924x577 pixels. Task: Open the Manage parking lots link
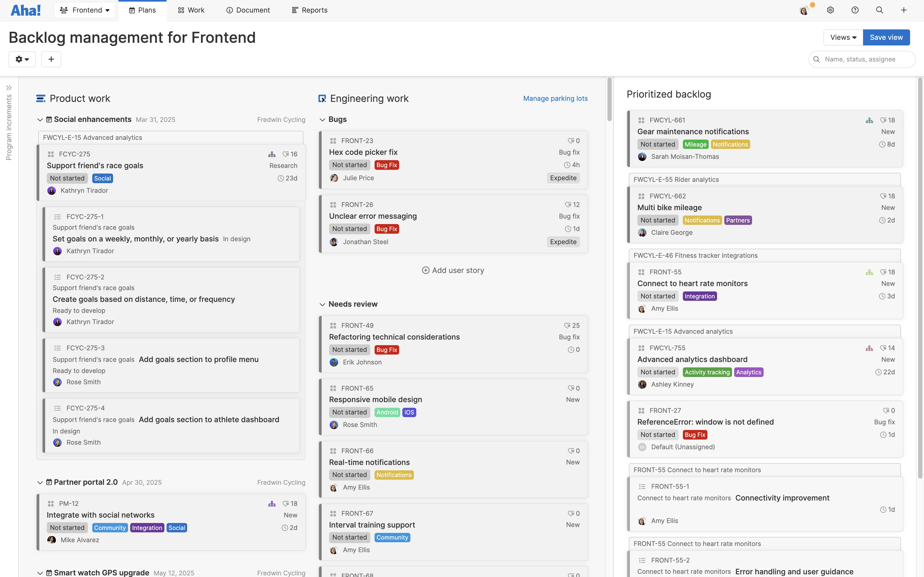point(555,98)
